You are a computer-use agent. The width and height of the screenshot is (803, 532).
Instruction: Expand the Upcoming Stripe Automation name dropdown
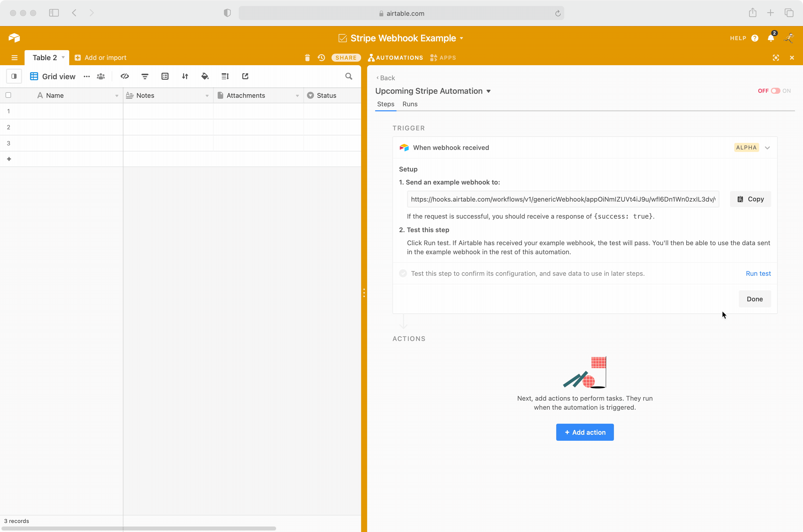[489, 91]
